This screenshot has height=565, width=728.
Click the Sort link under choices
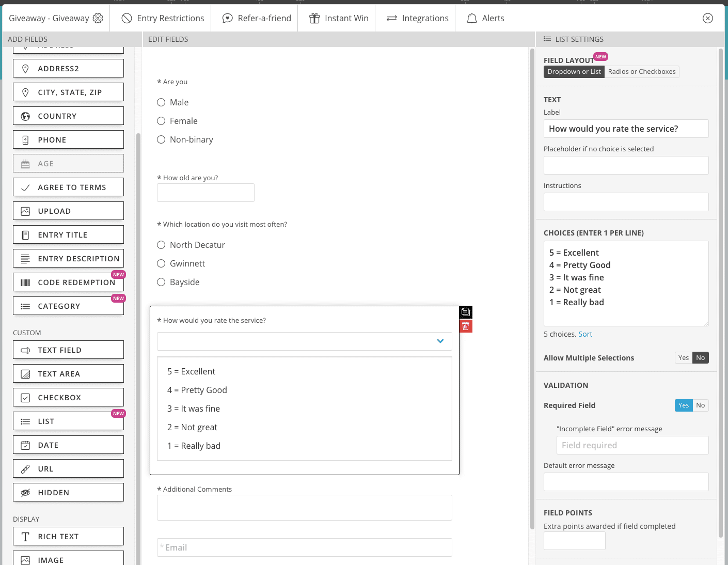click(585, 334)
